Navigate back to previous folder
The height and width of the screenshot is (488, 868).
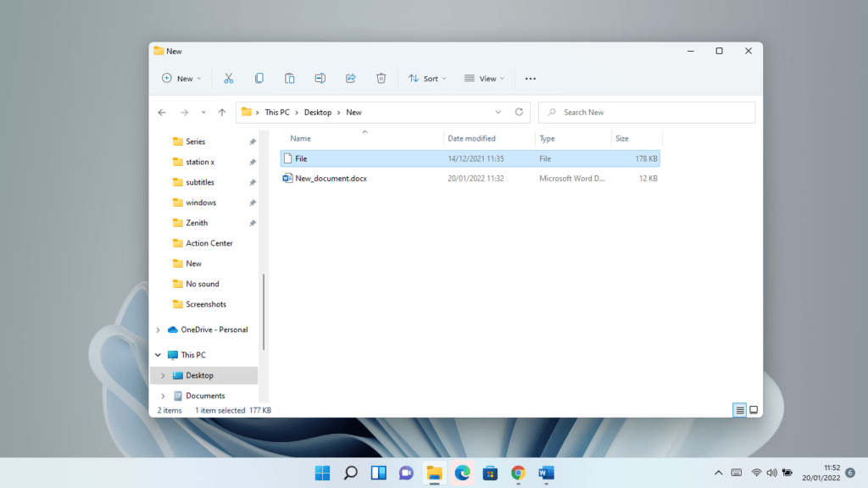pyautogui.click(x=162, y=112)
